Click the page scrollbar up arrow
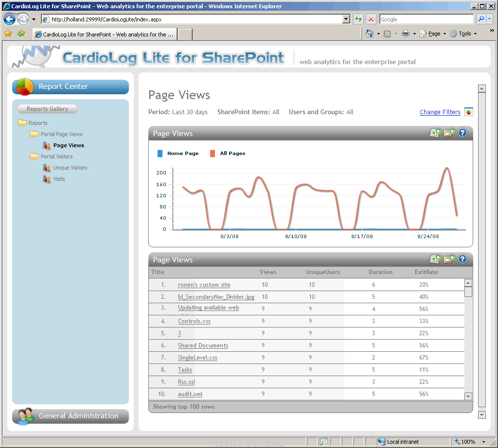Viewport: 498px width, 448px height. point(482,88)
